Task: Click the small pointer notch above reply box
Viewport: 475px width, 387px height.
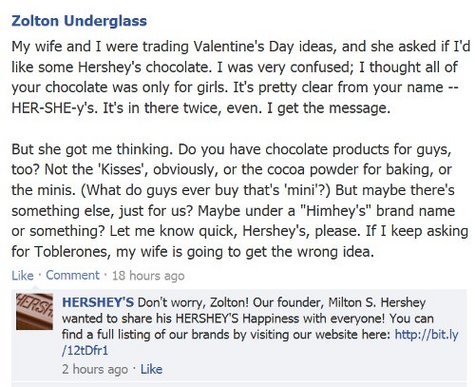Action: point(36,287)
